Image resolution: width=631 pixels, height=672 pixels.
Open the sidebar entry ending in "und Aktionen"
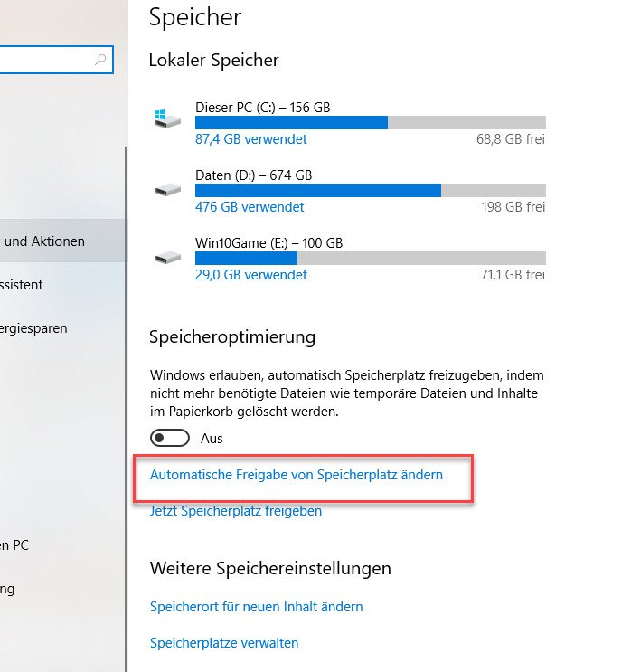point(45,241)
